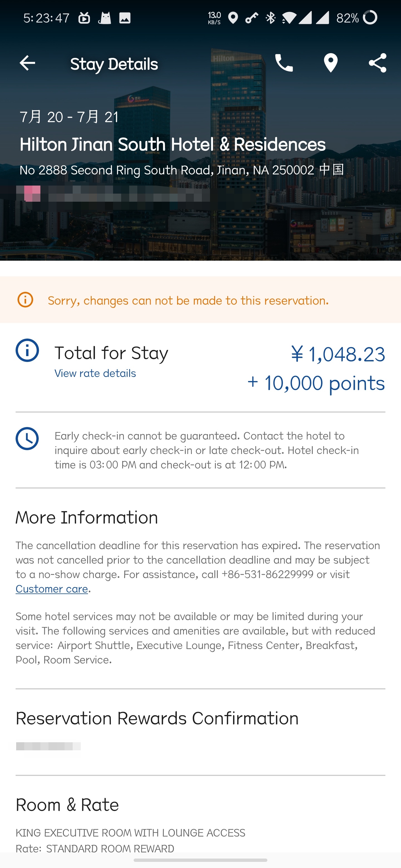
Task: Tap the ¥1,048.23 total amount
Action: pos(338,354)
